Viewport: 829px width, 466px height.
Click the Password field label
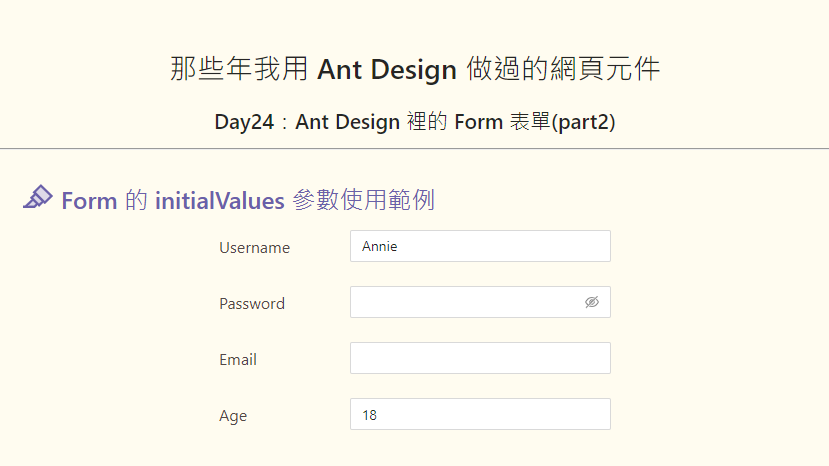tap(252, 304)
